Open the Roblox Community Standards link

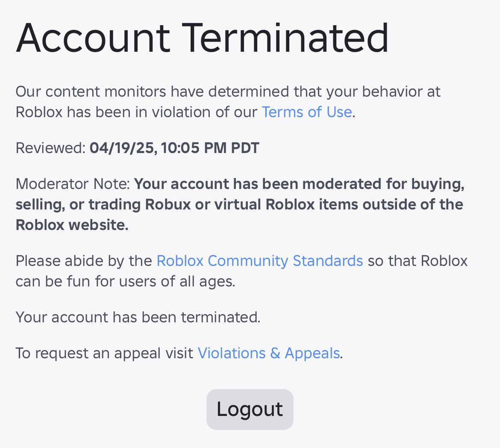pos(259,261)
